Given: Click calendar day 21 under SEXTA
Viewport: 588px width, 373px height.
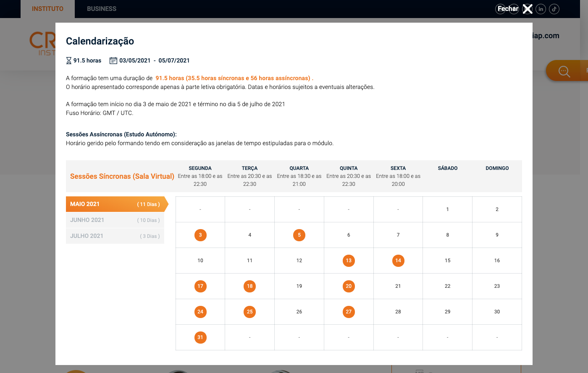Looking at the screenshot, I should [398, 286].
